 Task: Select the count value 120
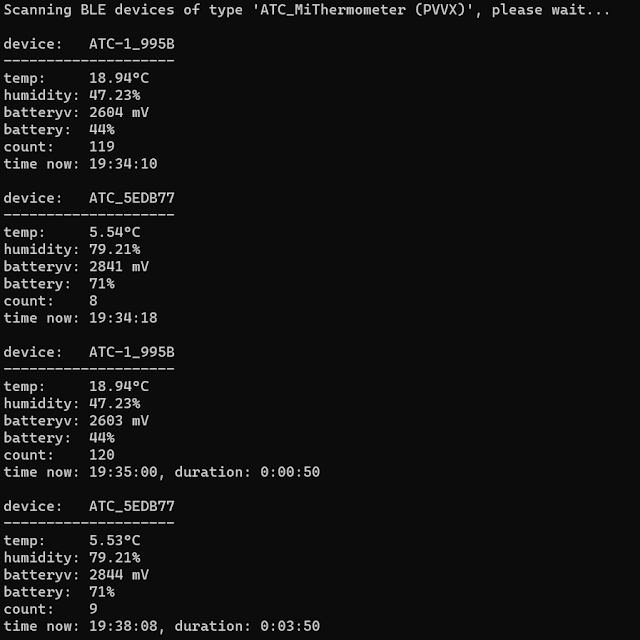pyautogui.click(x=102, y=454)
